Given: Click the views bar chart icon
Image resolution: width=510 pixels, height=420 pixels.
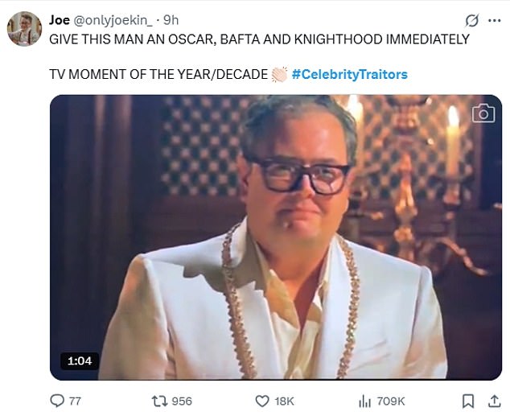Looking at the screenshot, I should click(x=364, y=401).
